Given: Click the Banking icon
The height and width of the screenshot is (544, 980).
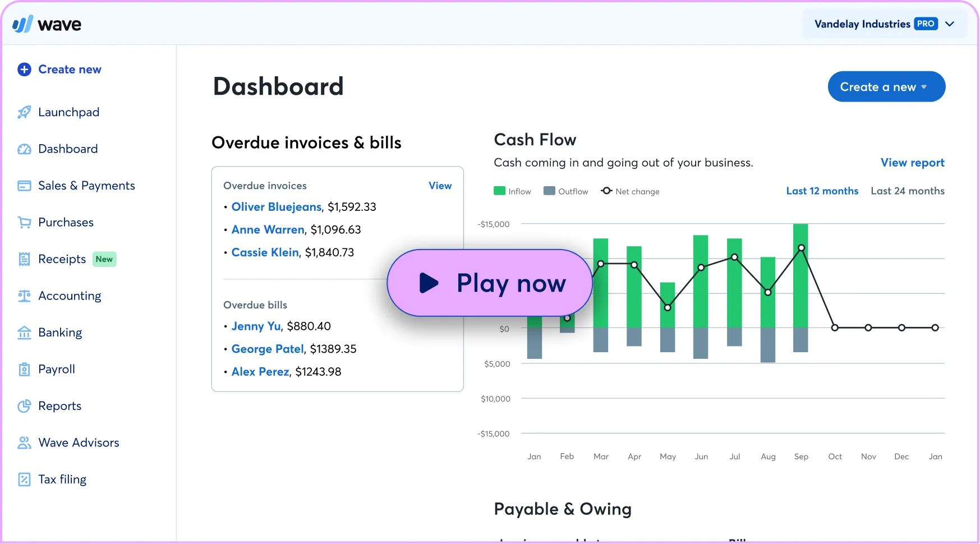Looking at the screenshot, I should point(24,332).
